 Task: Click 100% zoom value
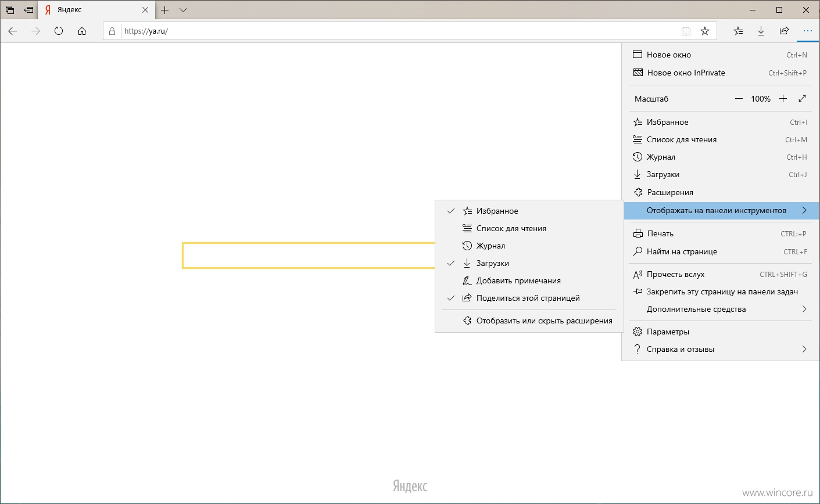(x=761, y=99)
